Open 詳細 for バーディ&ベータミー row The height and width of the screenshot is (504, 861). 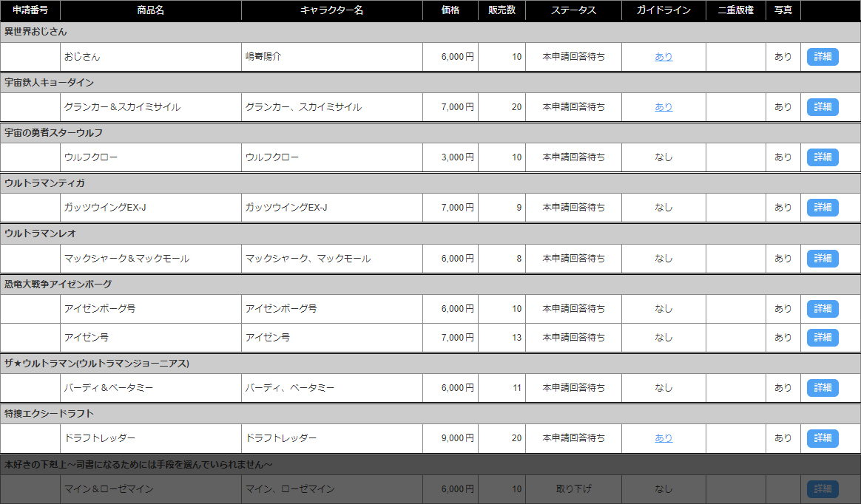822,388
